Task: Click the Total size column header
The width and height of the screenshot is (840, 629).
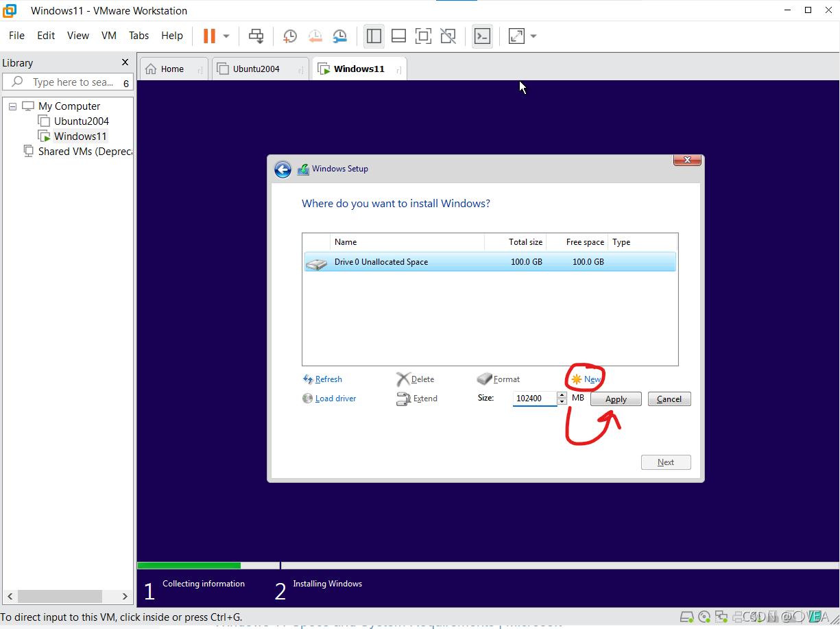Action: pos(516,242)
